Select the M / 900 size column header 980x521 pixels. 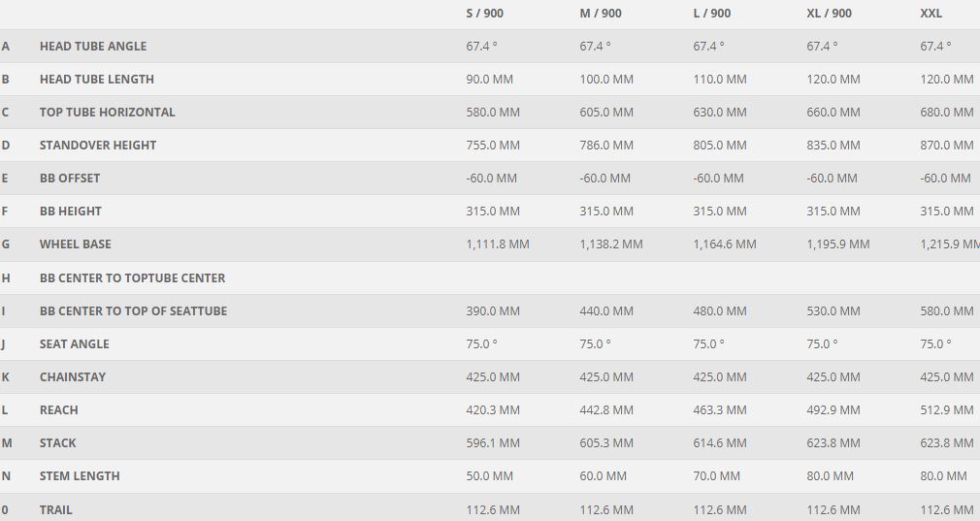pyautogui.click(x=600, y=14)
